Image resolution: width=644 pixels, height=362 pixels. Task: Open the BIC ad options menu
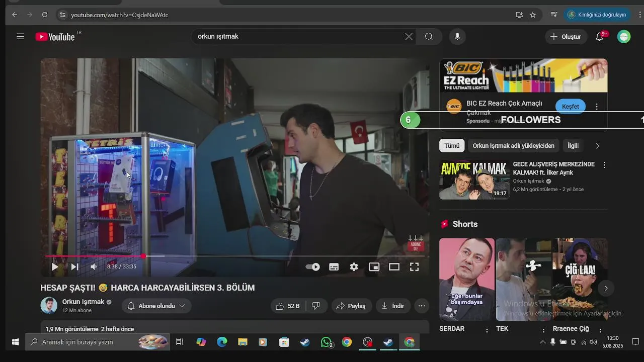[x=597, y=107]
